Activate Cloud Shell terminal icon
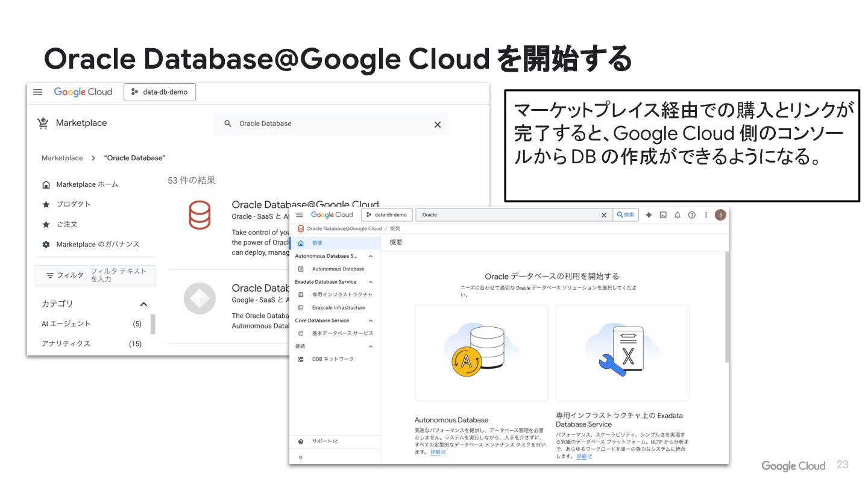 tap(663, 215)
